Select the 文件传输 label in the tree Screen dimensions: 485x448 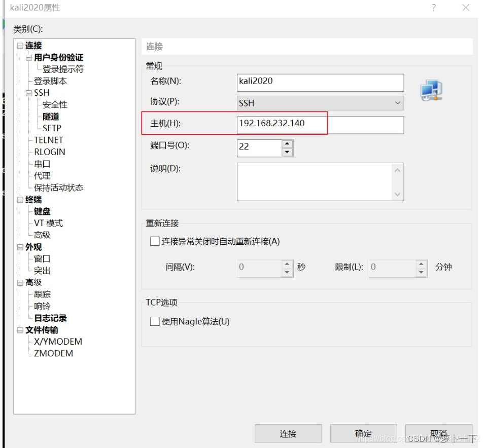(42, 330)
